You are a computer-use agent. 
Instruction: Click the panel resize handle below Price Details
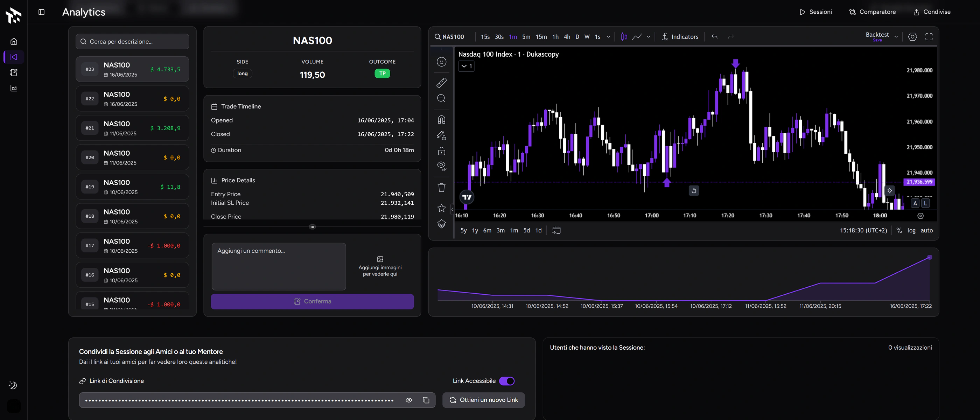click(x=312, y=227)
